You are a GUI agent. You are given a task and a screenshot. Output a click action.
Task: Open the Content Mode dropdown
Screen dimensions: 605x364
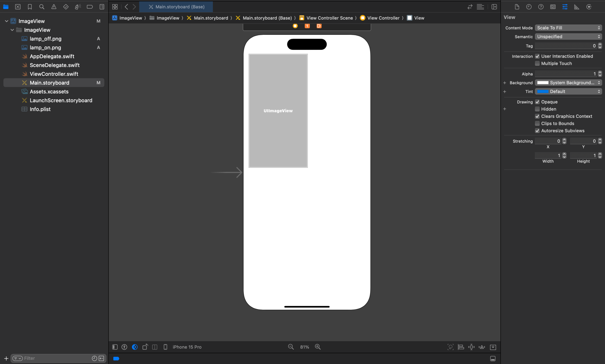point(568,28)
